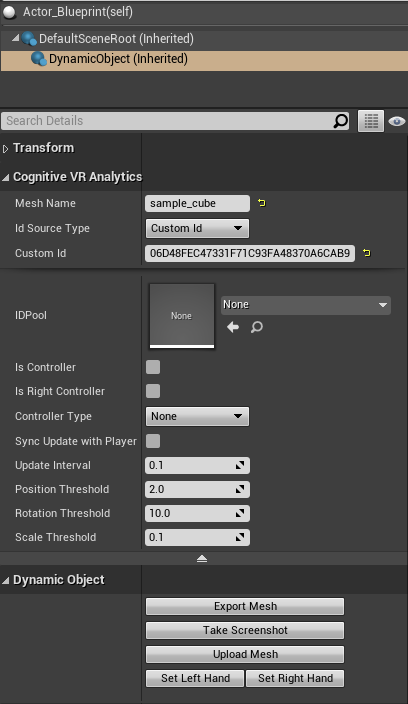Toggle the details visibility eye icon

tap(397, 121)
